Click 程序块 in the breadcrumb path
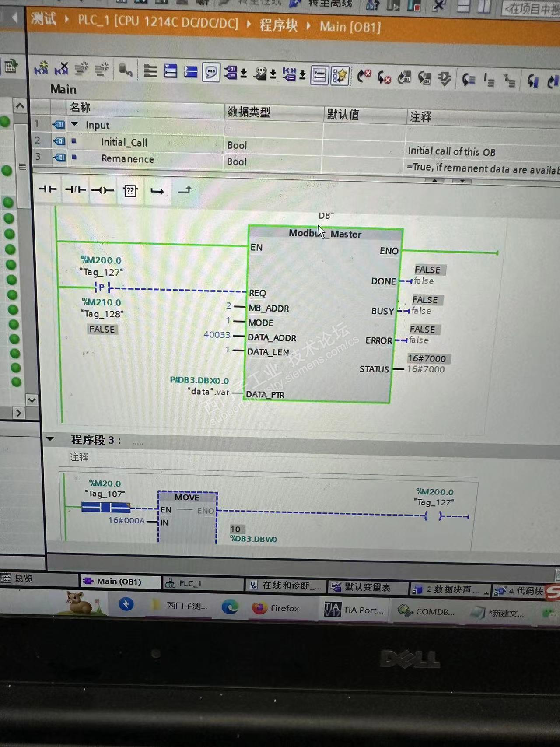Screen dimensions: 560x747 tap(278, 25)
